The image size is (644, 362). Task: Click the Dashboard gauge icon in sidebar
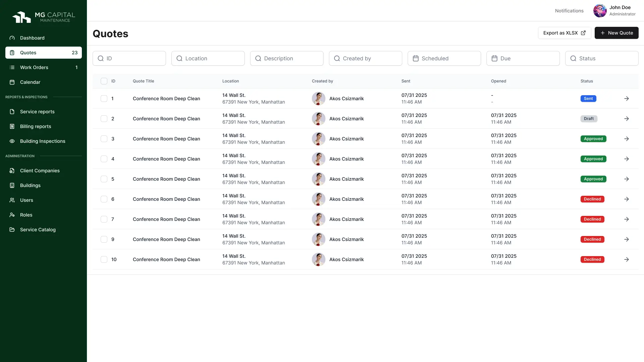click(x=12, y=38)
